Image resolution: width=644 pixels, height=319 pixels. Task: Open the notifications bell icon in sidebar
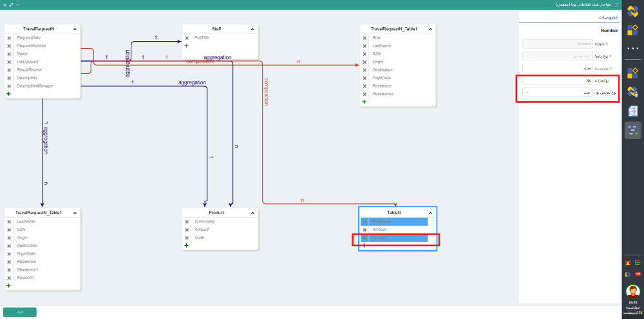point(628,262)
